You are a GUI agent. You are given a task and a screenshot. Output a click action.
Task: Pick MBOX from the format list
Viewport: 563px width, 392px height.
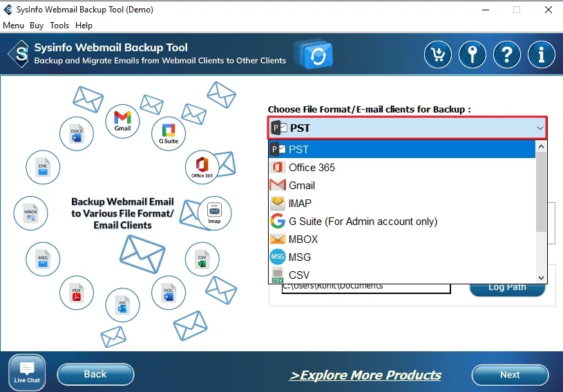(402, 239)
